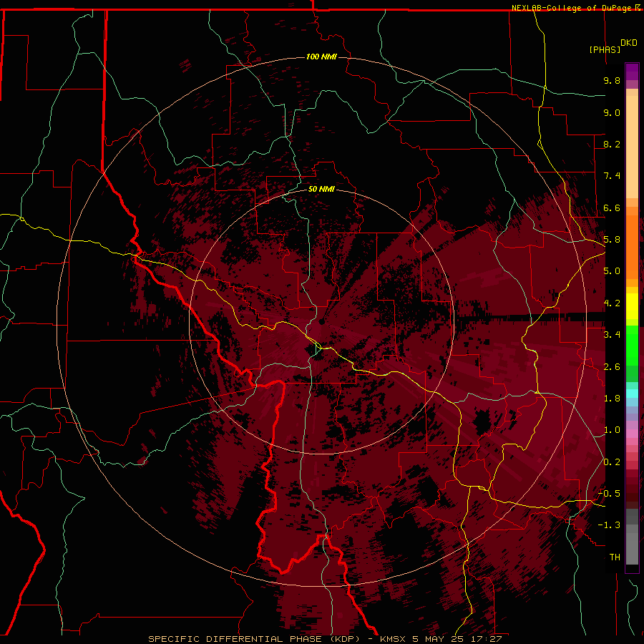This screenshot has height=644, width=644.
Task: Select the 9.0 scale value
Action: (x=612, y=112)
